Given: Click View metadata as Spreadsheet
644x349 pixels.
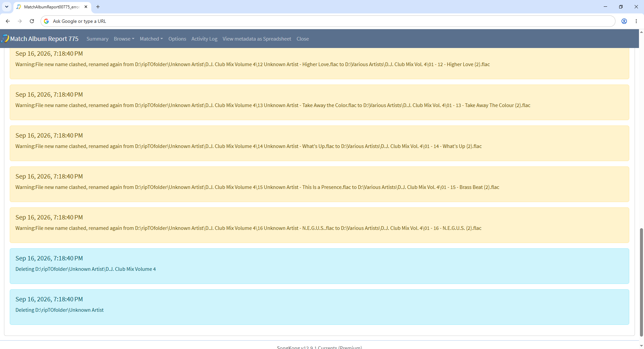Looking at the screenshot, I should click(257, 39).
